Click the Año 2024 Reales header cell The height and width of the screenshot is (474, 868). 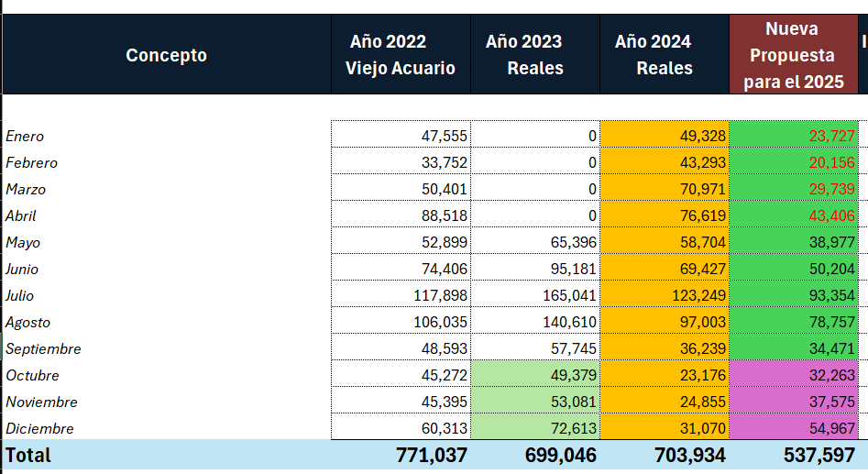click(x=665, y=55)
